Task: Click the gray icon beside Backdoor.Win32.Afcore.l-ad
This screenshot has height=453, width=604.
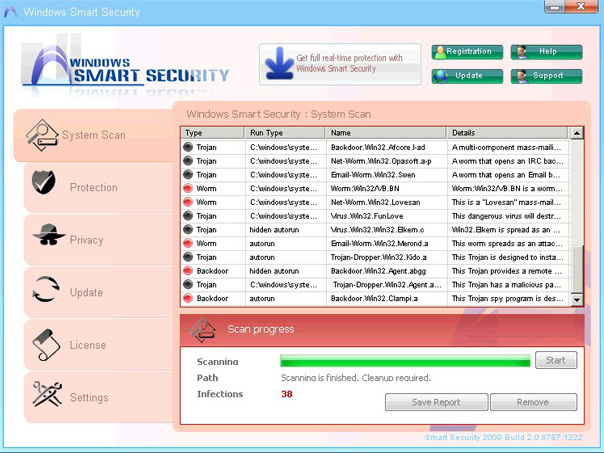Action: click(x=188, y=147)
